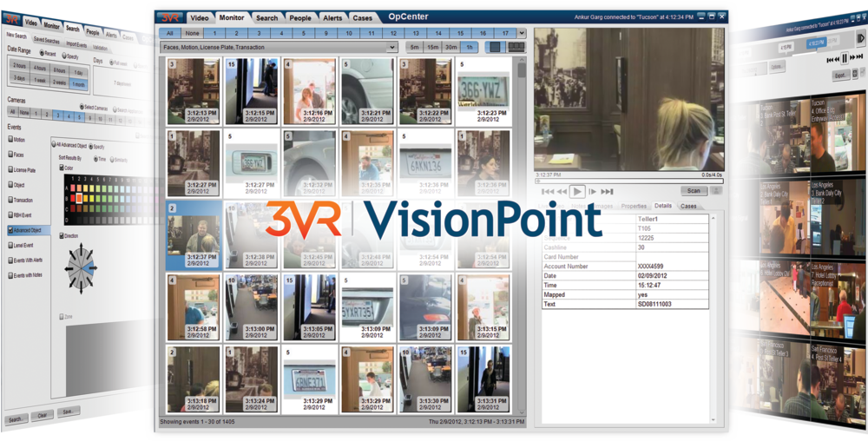Click left-pointing arrow on Direction wheel
This screenshot has width=868, height=448.
pos(69,268)
